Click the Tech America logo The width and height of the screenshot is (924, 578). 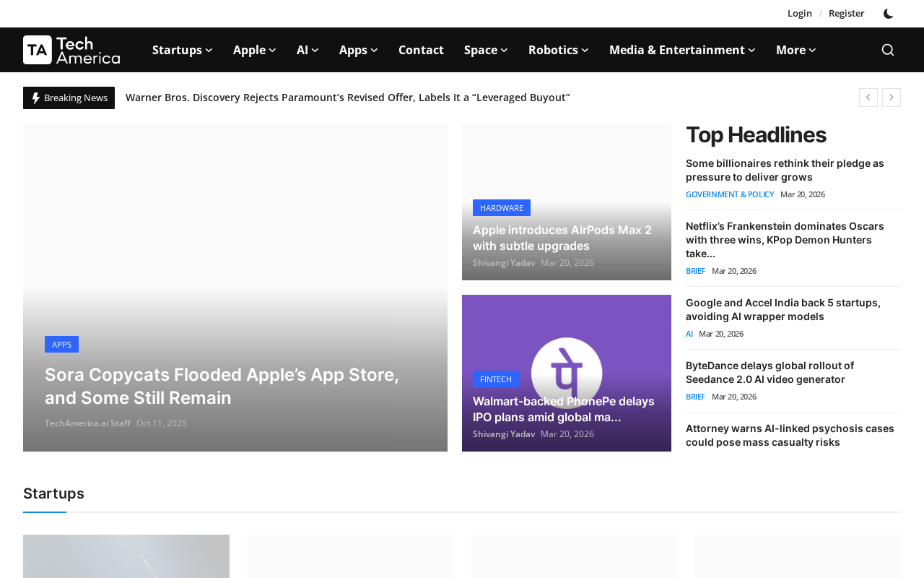coord(71,50)
